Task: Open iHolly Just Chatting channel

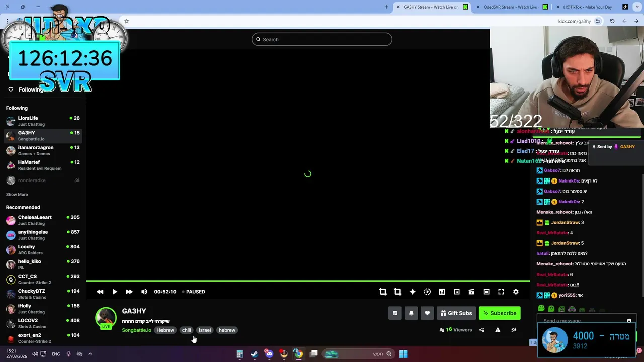Action: click(43, 309)
